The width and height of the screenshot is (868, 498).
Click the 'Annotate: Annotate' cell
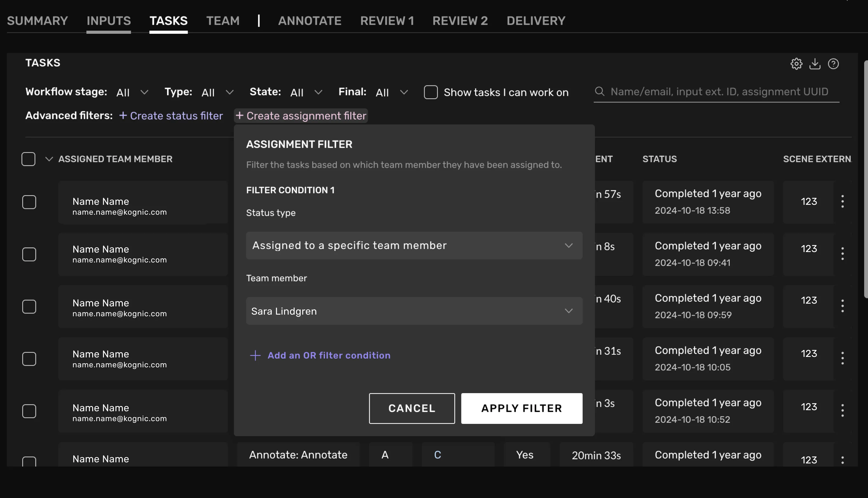click(298, 455)
